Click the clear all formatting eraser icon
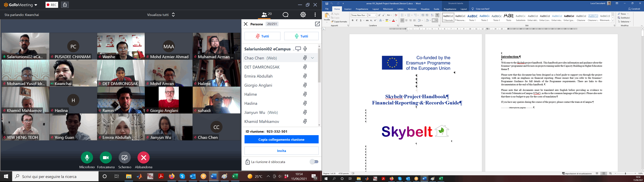 (396, 15)
